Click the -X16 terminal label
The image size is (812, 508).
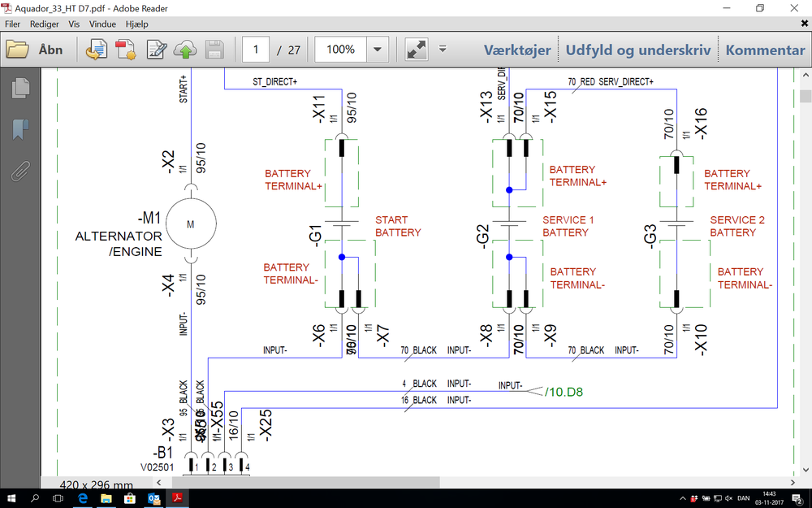[x=700, y=124]
